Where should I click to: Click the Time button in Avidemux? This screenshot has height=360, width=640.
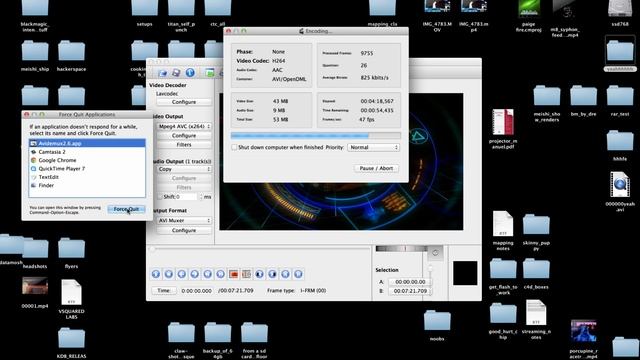coord(164,291)
